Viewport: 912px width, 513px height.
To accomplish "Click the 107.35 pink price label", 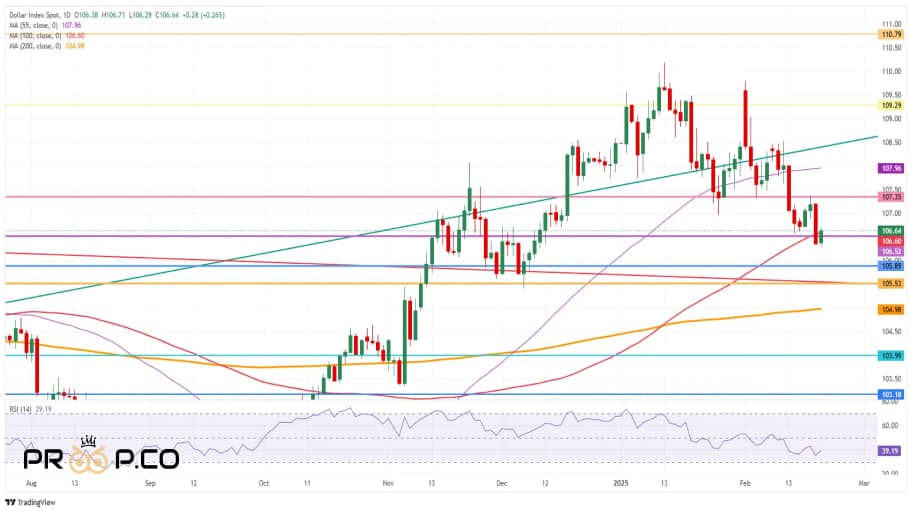I will point(891,197).
